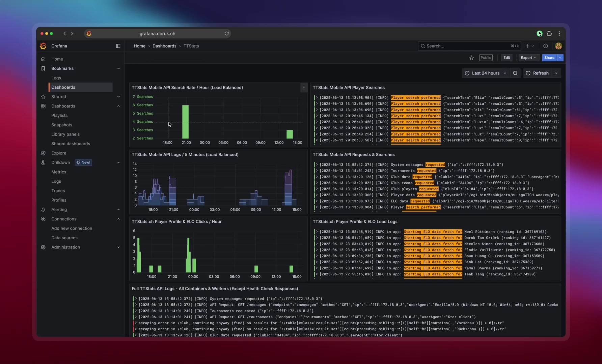Click the Connections icon in sidebar
The height and width of the screenshot is (364, 602).
[43, 219]
